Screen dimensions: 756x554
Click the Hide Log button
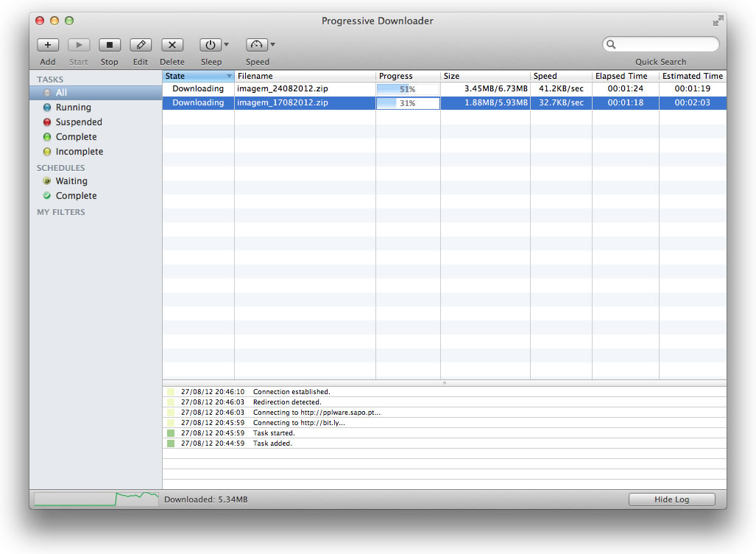click(671, 499)
